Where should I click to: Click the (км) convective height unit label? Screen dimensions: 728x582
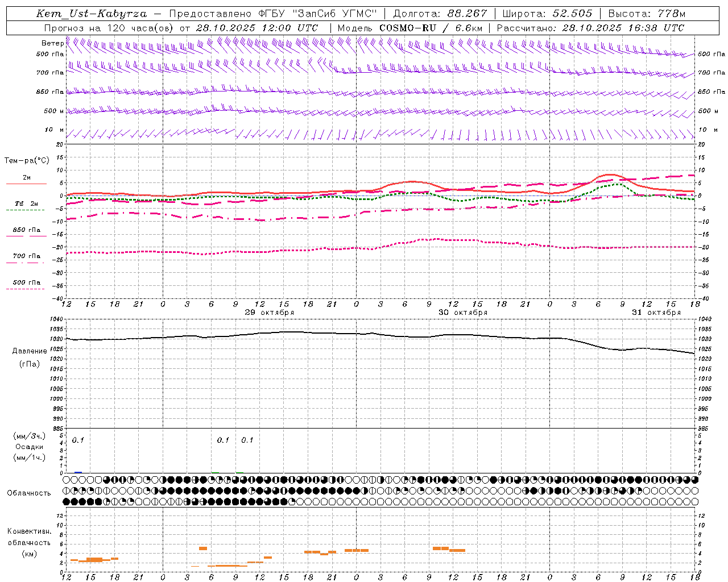pos(30,554)
